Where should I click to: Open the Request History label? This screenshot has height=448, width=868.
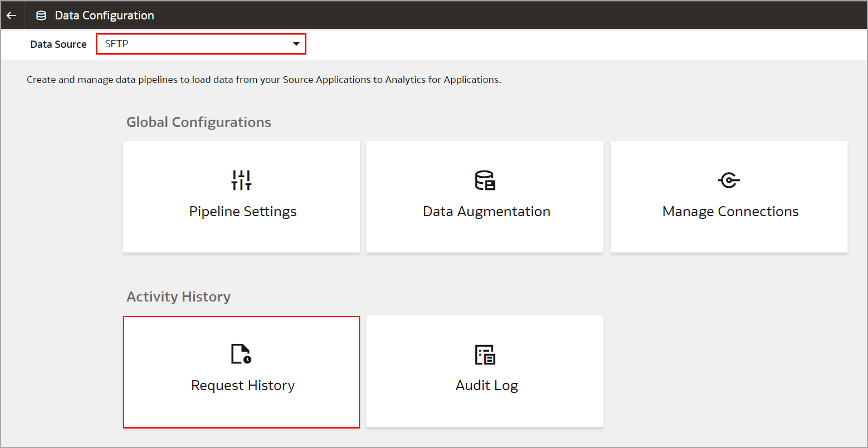[243, 385]
